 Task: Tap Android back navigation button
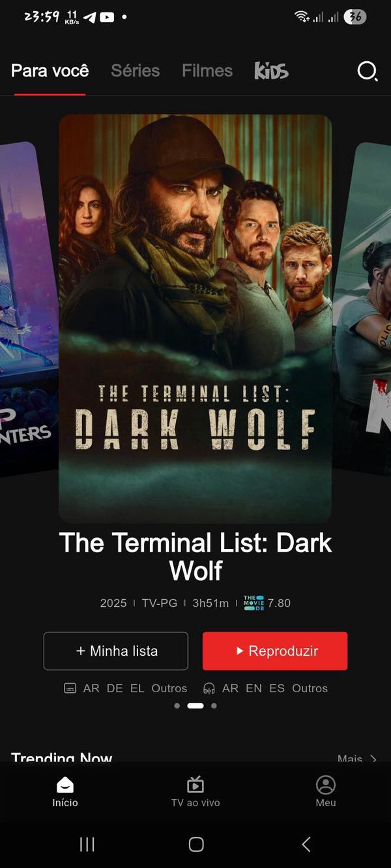306,845
